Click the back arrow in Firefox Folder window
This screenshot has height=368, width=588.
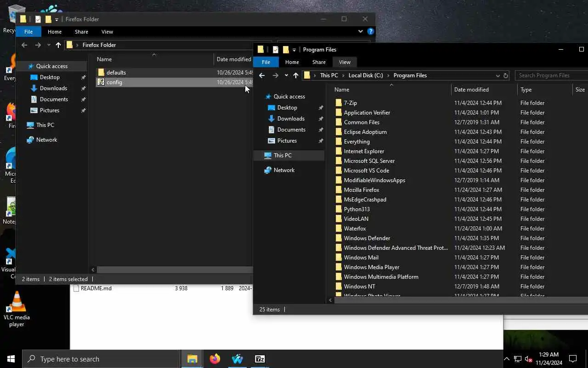tap(24, 45)
